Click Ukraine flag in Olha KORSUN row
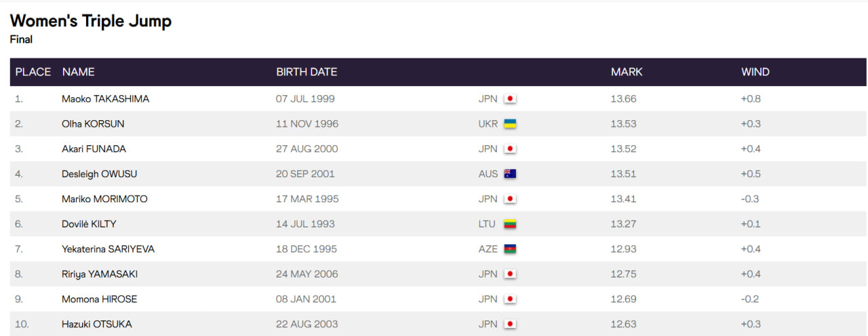Screen dimensions: 868x336 [x=510, y=124]
